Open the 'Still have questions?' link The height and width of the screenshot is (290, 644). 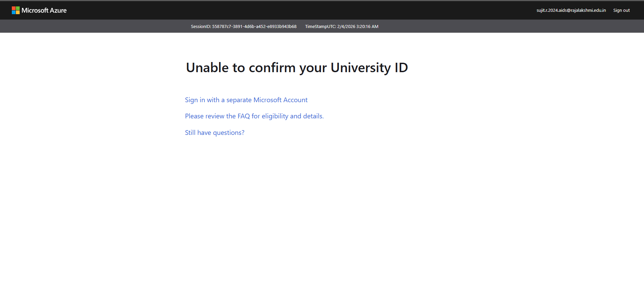[215, 133]
